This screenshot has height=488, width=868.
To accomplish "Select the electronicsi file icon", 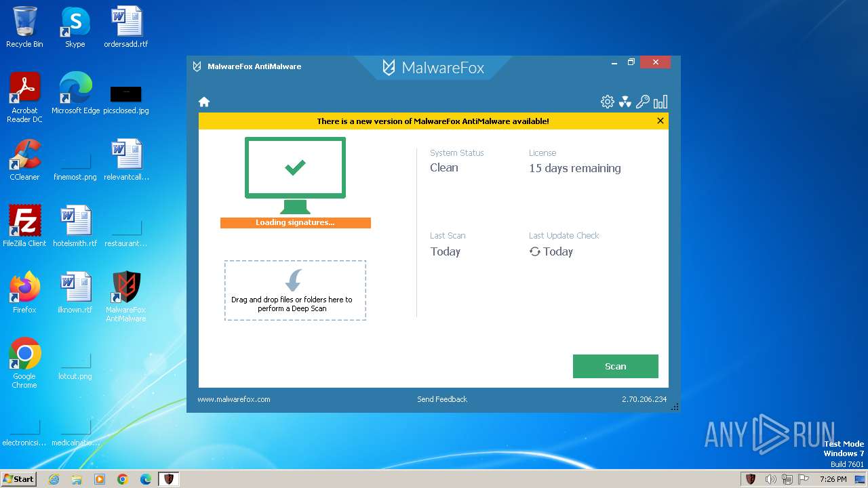I will (x=24, y=432).
